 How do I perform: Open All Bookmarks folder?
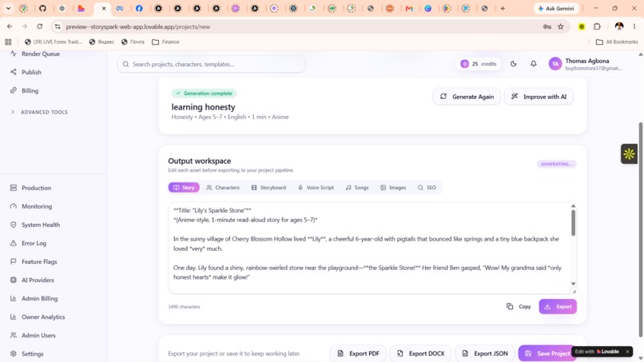tap(617, 42)
